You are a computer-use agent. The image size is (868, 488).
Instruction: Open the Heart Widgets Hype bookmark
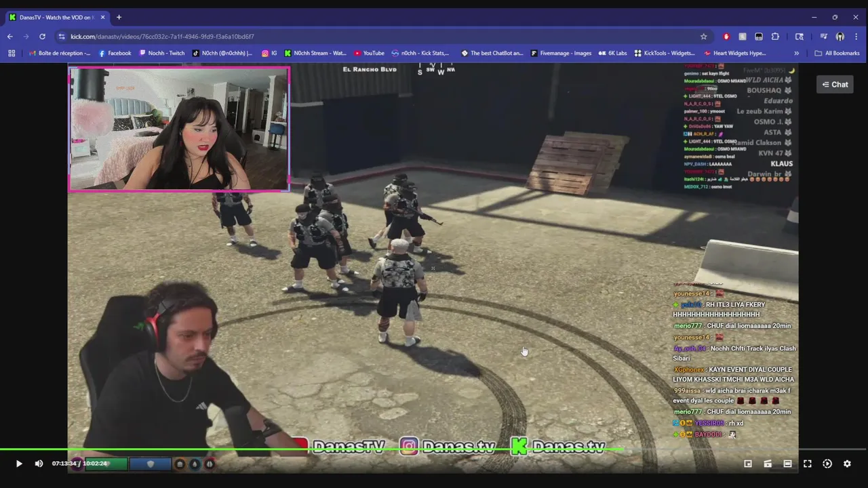[734, 53]
